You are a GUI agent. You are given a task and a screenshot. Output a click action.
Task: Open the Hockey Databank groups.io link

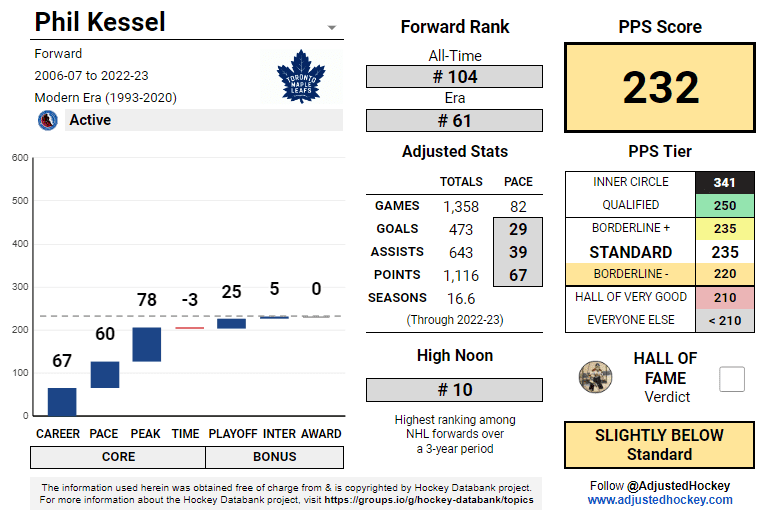click(427, 499)
